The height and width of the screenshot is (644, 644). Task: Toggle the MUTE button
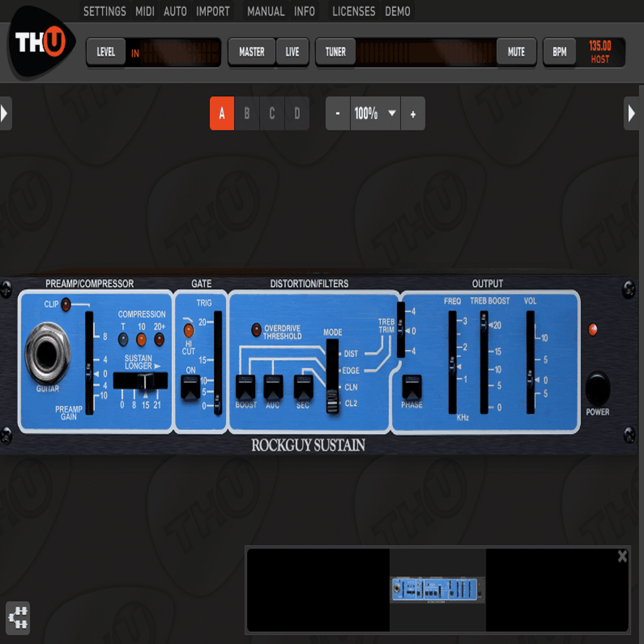coord(516,52)
